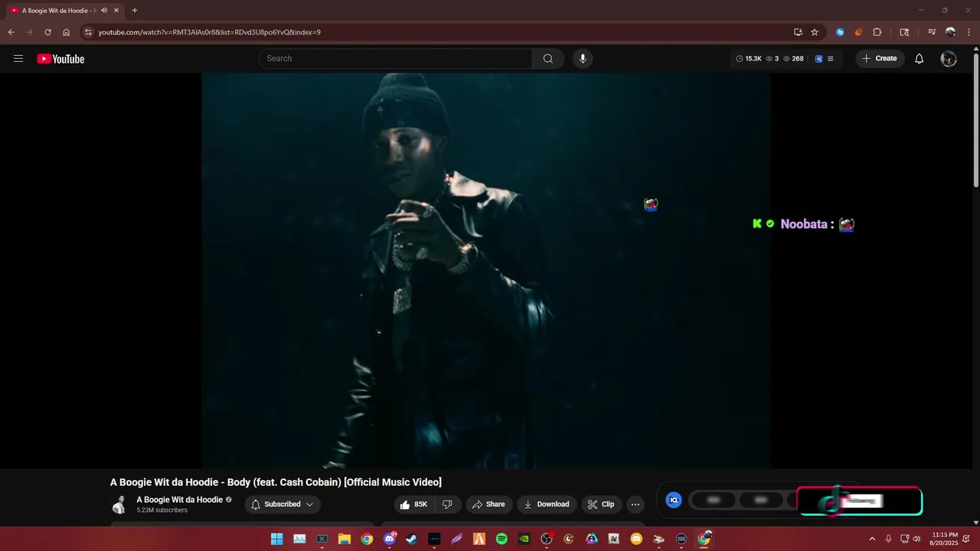The height and width of the screenshot is (551, 980).
Task: Click the TikTok follow overlay
Action: pos(860,501)
